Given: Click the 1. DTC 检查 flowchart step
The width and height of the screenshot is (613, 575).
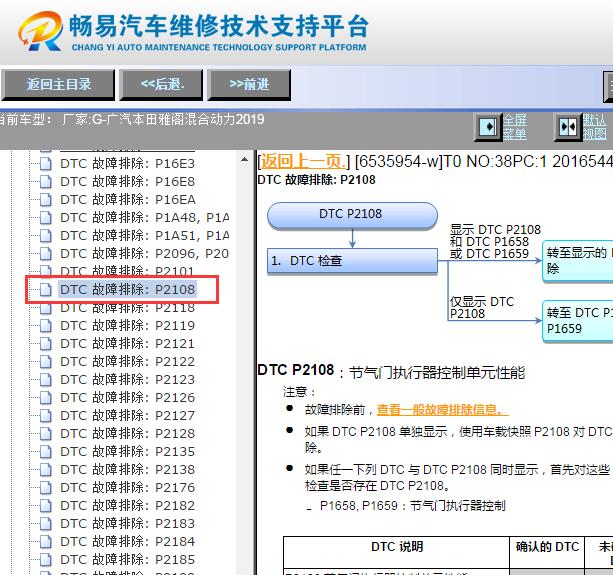Looking at the screenshot, I should (x=352, y=261).
